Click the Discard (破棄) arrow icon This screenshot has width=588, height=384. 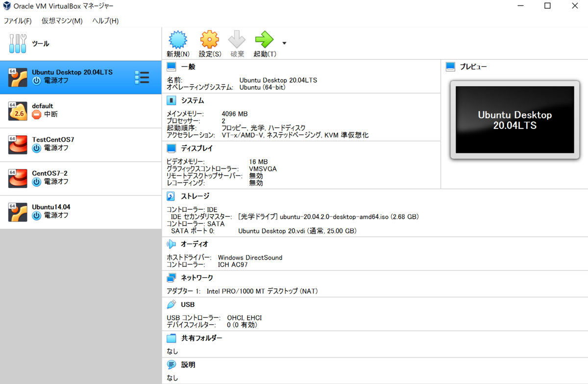pyautogui.click(x=237, y=40)
